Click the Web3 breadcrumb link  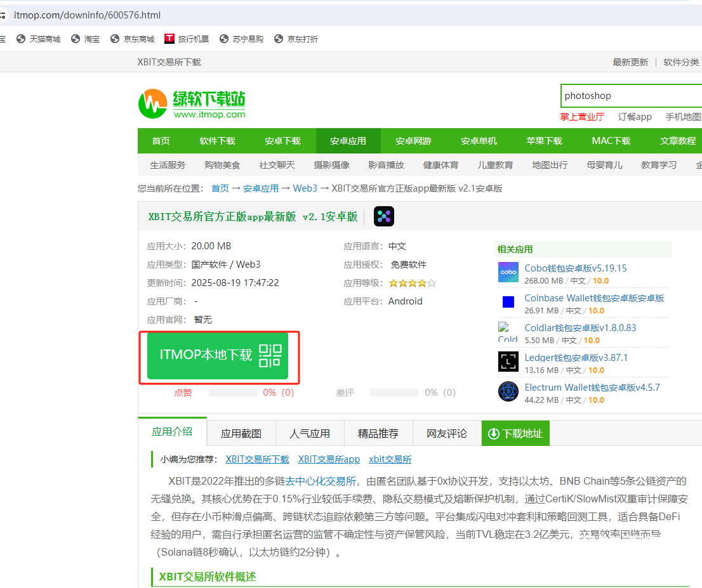(305, 188)
